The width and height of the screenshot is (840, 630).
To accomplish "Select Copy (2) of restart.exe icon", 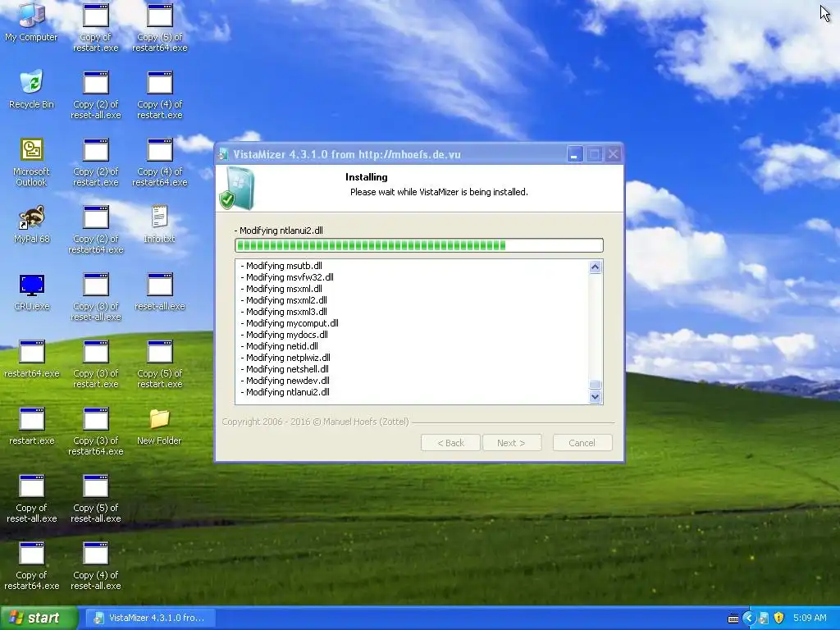I will 95,162.
